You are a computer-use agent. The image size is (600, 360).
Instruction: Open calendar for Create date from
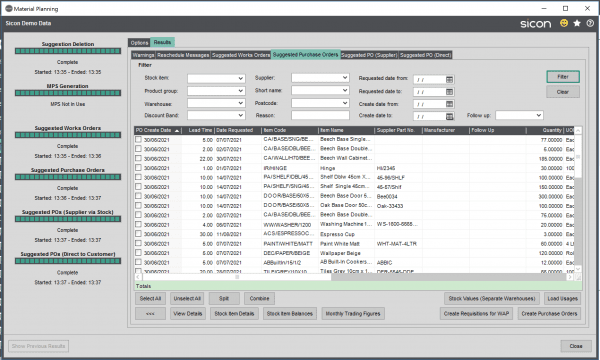tap(450, 104)
